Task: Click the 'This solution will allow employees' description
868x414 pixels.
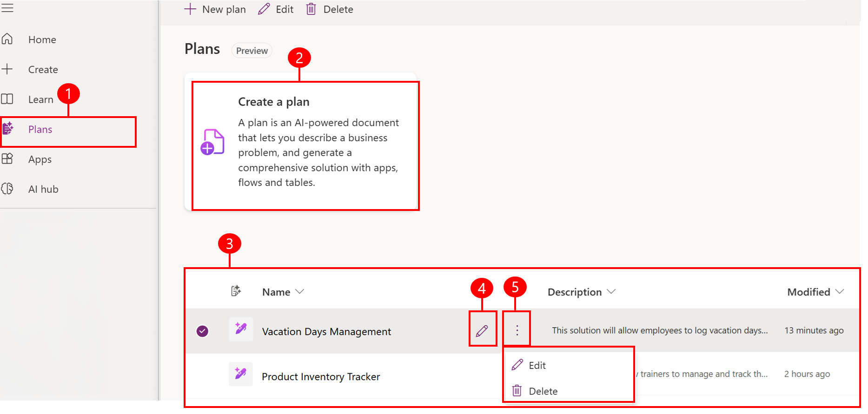Action: [660, 330]
